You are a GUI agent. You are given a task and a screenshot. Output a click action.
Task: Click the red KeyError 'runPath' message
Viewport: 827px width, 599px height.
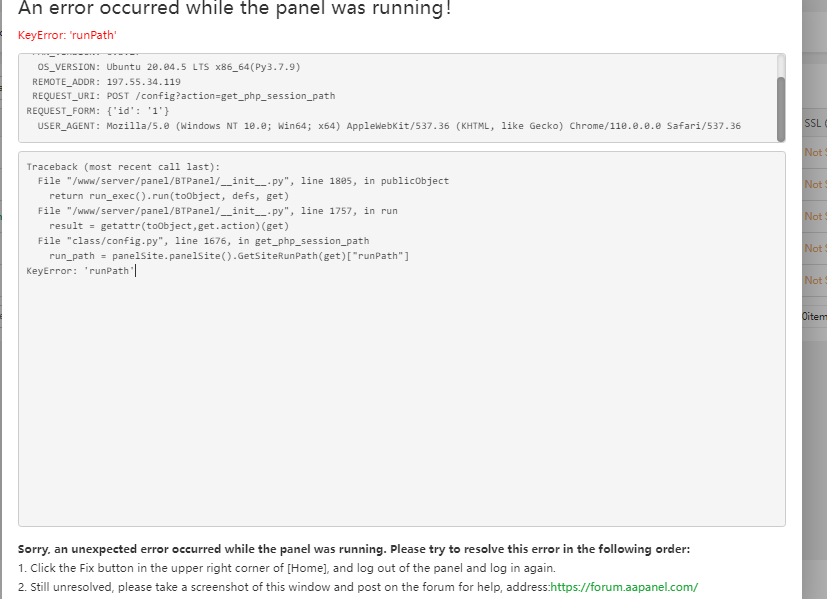click(x=67, y=35)
